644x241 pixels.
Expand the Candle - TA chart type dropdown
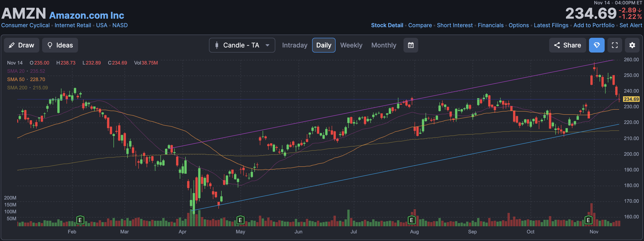pos(242,45)
